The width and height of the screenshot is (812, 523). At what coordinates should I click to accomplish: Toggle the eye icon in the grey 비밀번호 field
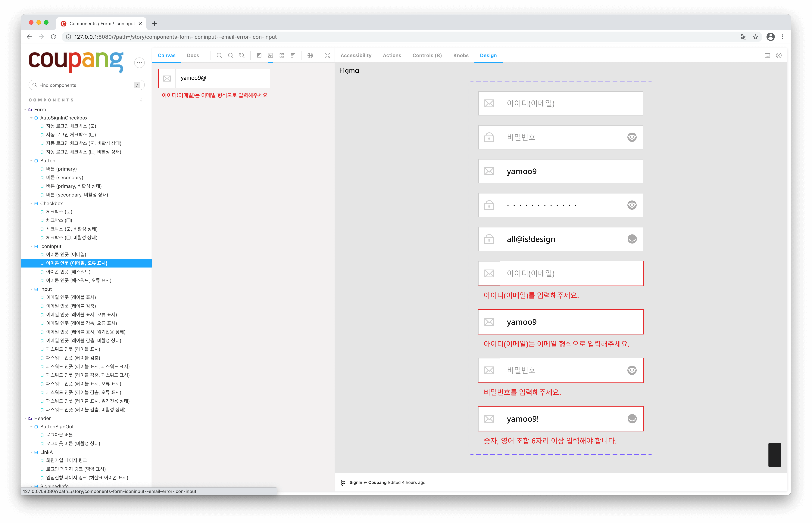point(632,137)
